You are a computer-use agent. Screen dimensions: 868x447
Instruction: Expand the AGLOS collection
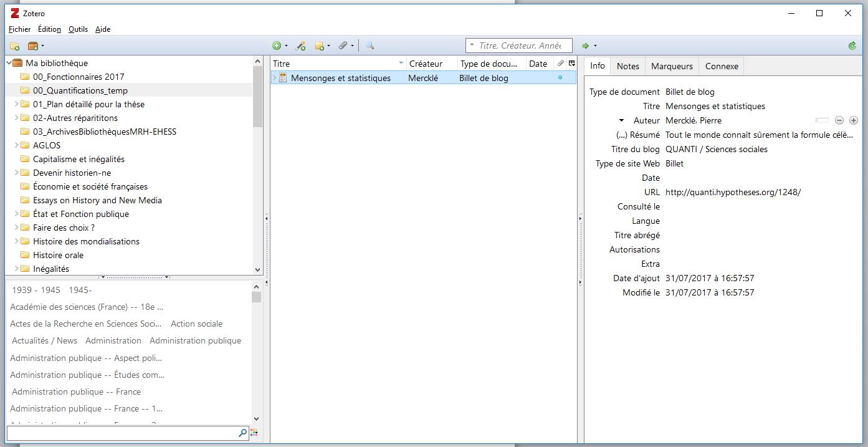[17, 145]
